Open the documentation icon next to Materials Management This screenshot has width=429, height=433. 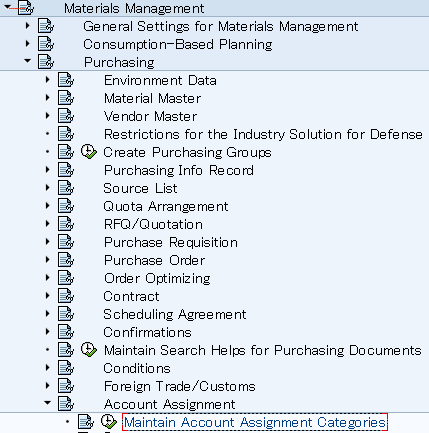coord(26,8)
